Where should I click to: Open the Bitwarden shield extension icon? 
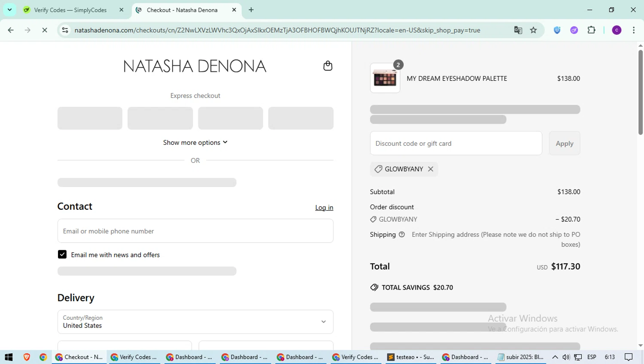pos(557,30)
